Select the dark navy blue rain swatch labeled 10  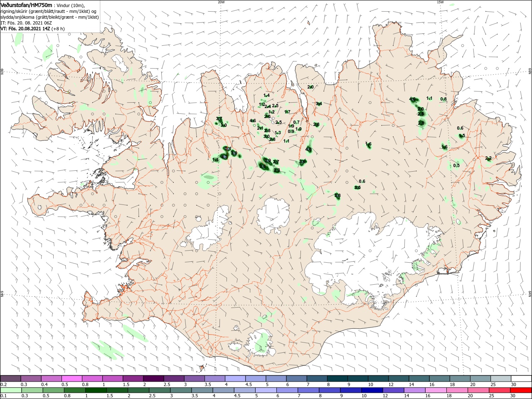pyautogui.click(x=371, y=390)
